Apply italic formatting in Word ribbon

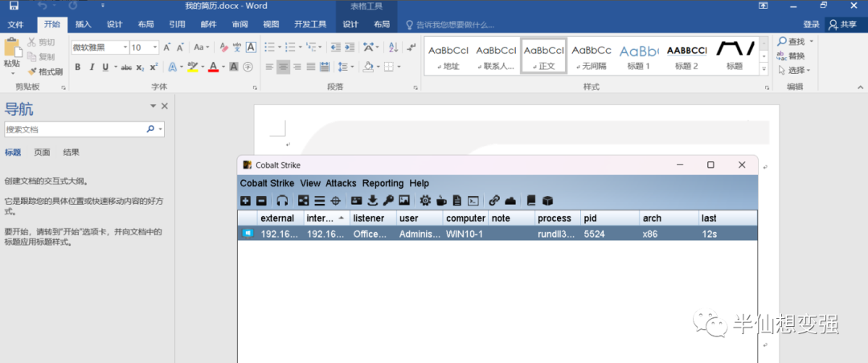pyautogui.click(x=92, y=67)
